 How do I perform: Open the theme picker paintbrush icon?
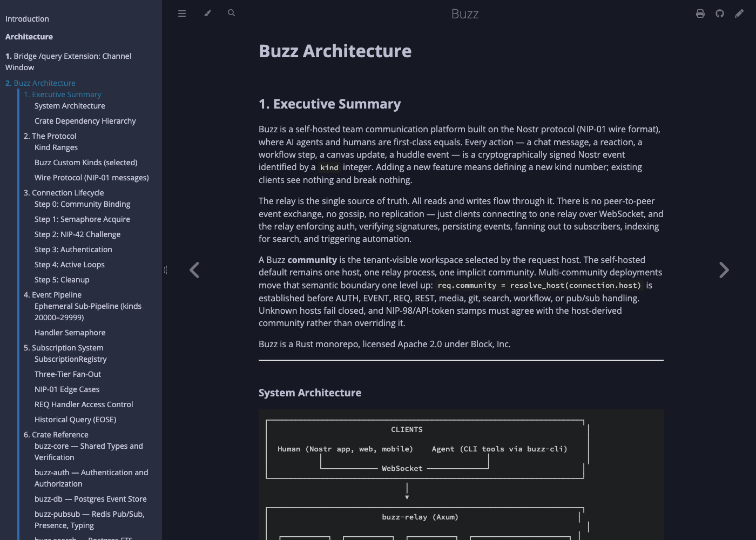(207, 13)
